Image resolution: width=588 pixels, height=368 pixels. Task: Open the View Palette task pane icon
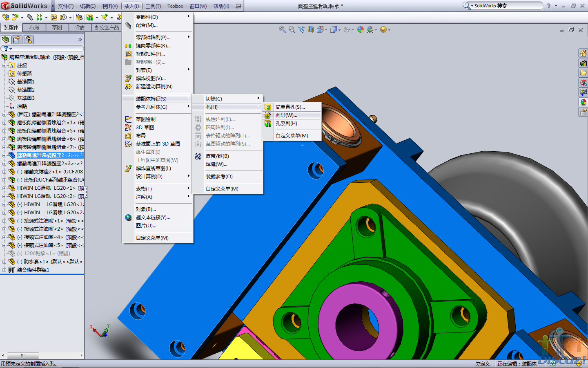click(583, 93)
